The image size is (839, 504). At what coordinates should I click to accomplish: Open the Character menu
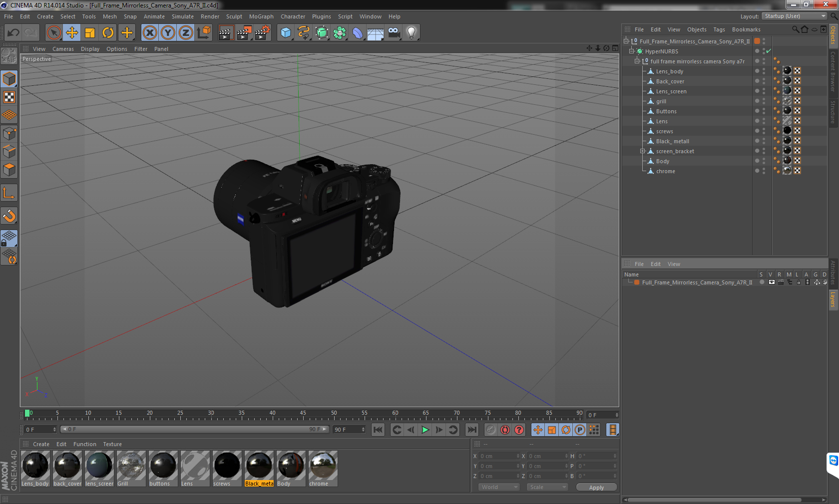tap(293, 16)
